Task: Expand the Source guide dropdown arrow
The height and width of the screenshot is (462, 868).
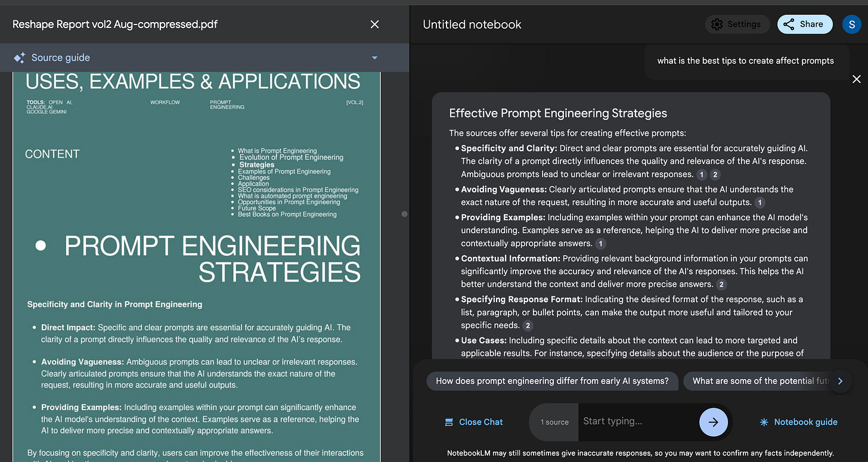Action: pos(375,58)
